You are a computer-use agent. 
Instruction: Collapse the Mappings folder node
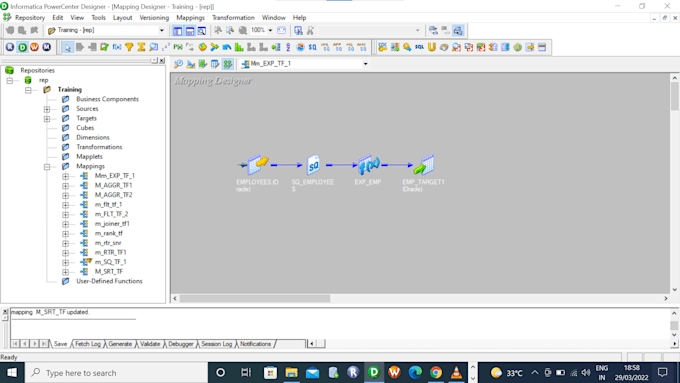(47, 167)
